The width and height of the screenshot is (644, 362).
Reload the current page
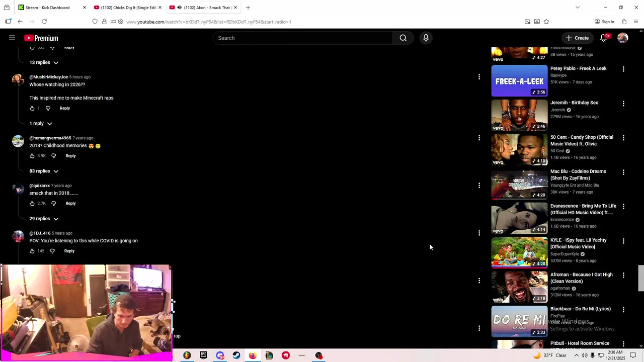[x=44, y=22]
